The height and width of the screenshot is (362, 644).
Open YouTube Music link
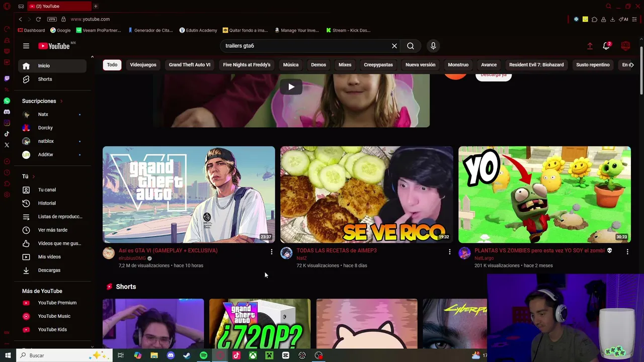pos(52,316)
